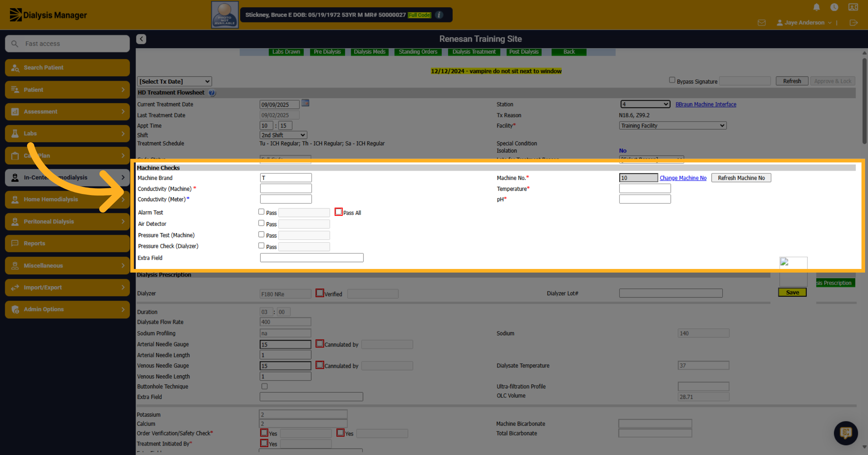Click the Refresh Machine No button

point(741,178)
